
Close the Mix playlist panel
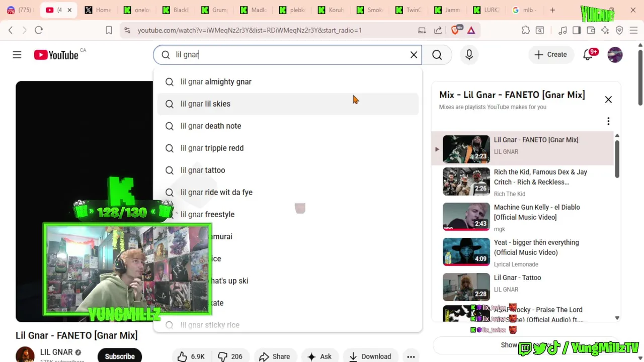(x=608, y=100)
